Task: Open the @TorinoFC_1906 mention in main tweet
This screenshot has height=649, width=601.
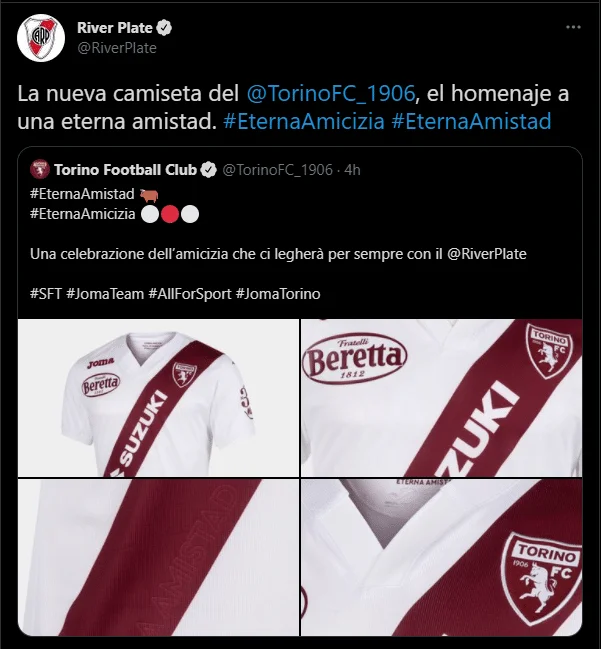Action: (x=331, y=93)
